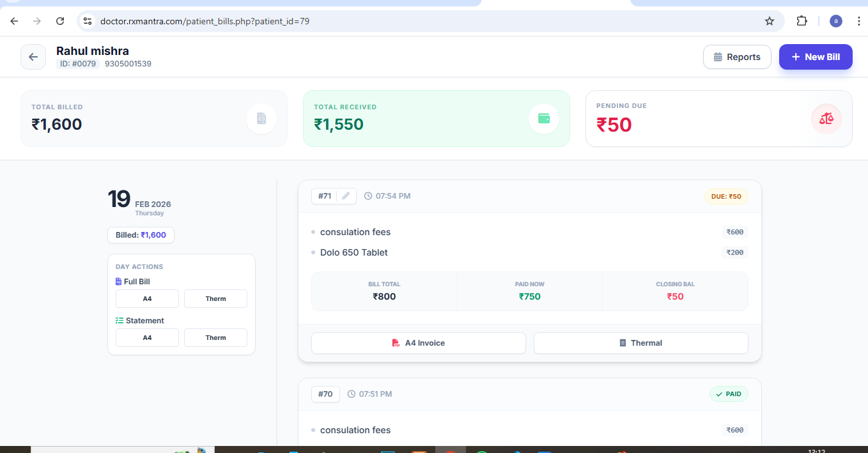
Task: View site information icon in address bar
Action: coord(88,21)
